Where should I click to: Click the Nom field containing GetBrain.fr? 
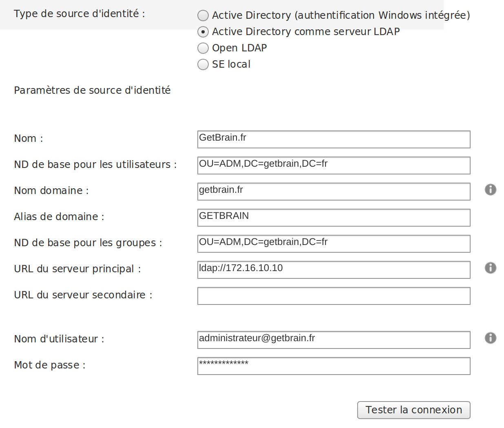(x=334, y=139)
